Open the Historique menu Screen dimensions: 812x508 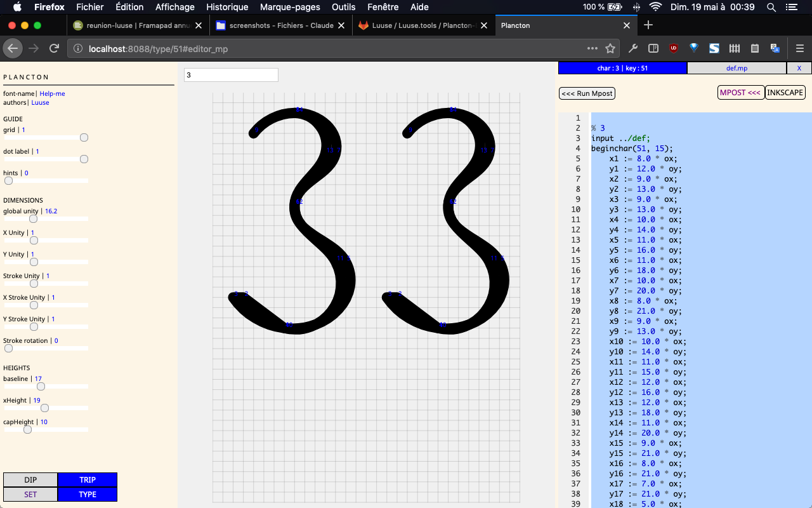point(227,7)
